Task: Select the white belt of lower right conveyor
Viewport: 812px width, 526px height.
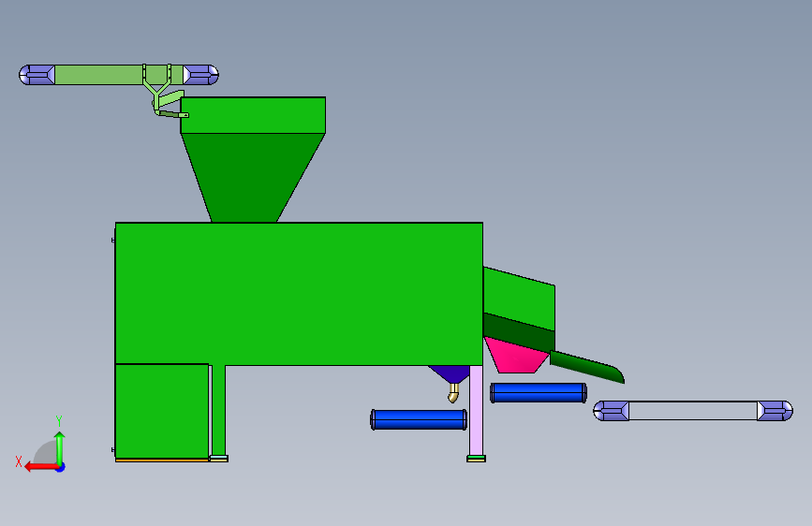Action: pos(693,411)
